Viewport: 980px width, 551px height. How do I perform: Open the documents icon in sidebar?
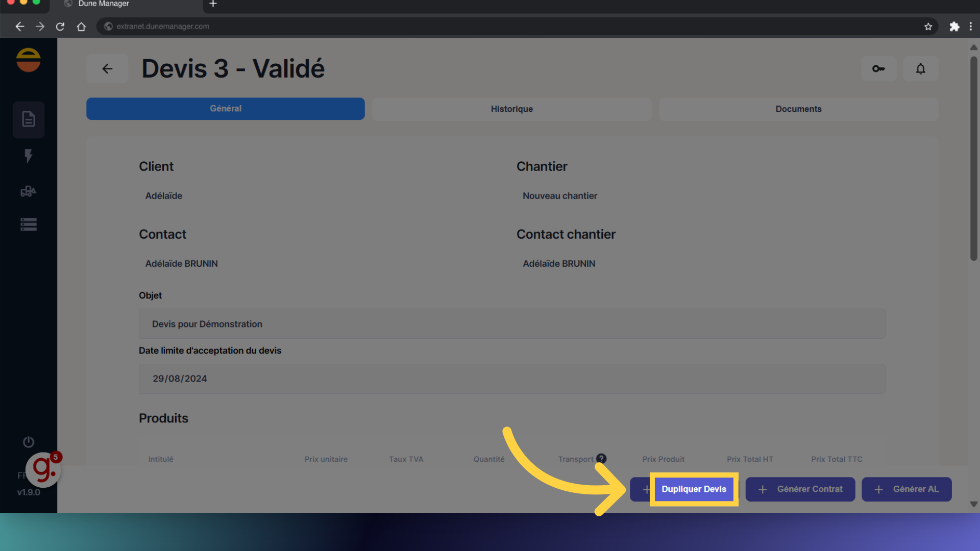(29, 119)
